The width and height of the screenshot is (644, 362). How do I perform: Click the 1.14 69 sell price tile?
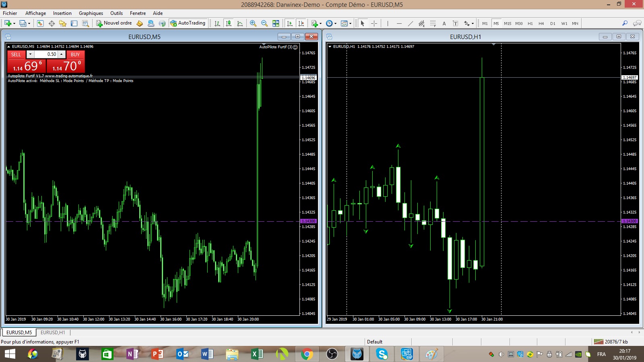27,66
